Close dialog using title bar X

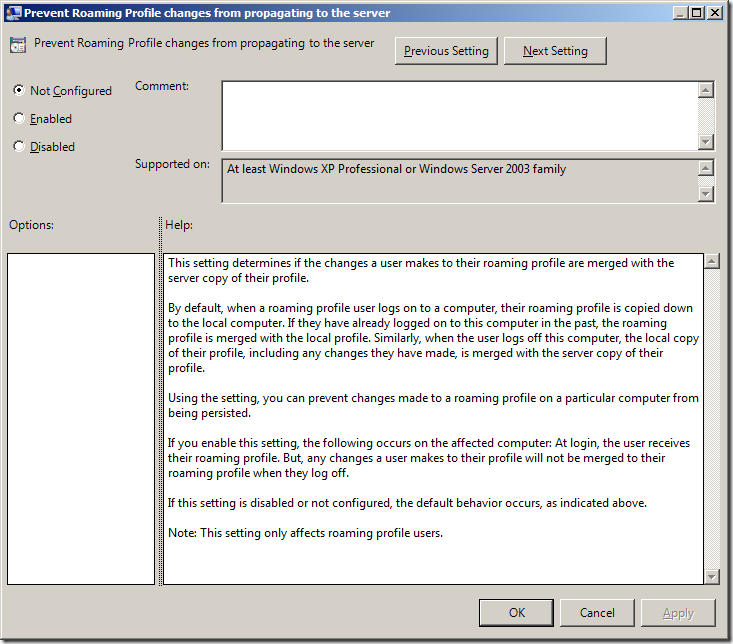pyautogui.click(x=715, y=13)
